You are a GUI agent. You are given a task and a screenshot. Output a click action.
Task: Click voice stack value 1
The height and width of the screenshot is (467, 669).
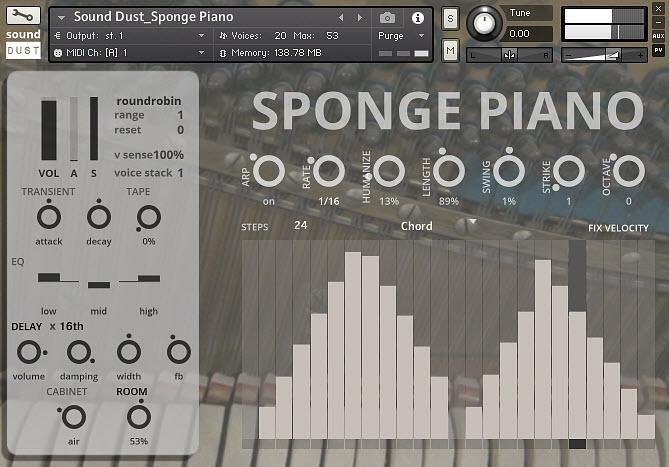(180, 173)
